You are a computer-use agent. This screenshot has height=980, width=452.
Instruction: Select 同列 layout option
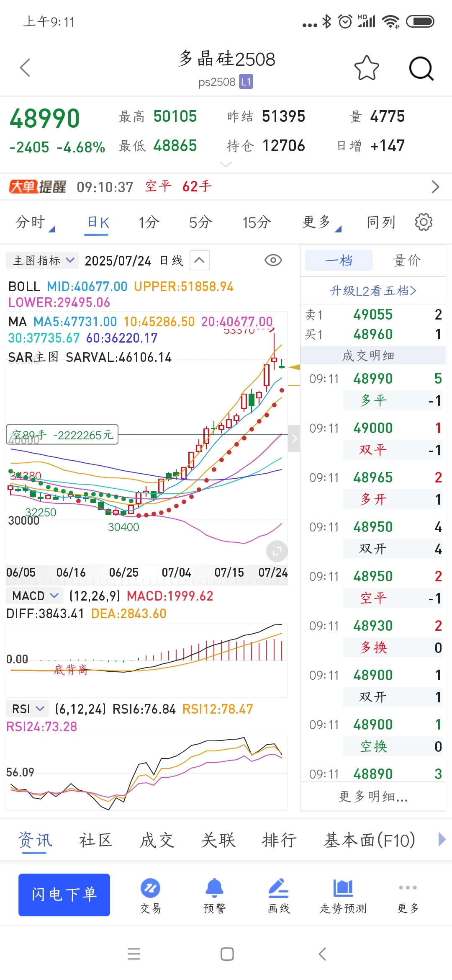pos(381,222)
